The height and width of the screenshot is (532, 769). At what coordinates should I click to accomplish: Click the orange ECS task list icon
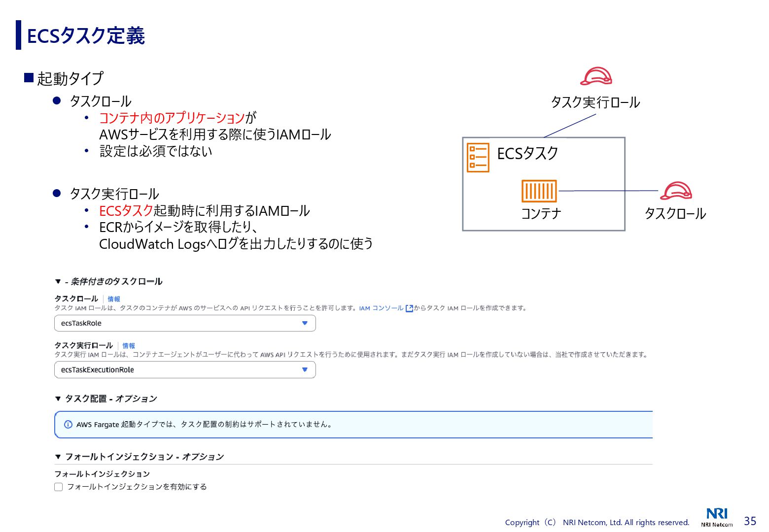click(x=478, y=158)
